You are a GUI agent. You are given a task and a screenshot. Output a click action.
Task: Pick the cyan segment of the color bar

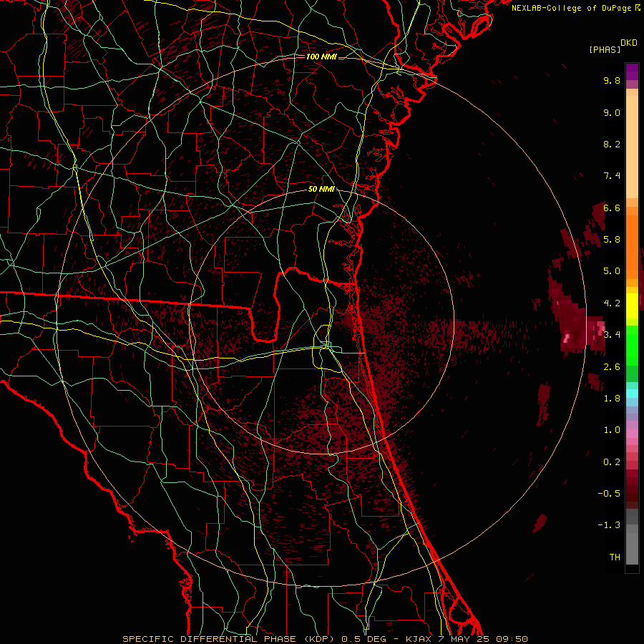[632, 394]
